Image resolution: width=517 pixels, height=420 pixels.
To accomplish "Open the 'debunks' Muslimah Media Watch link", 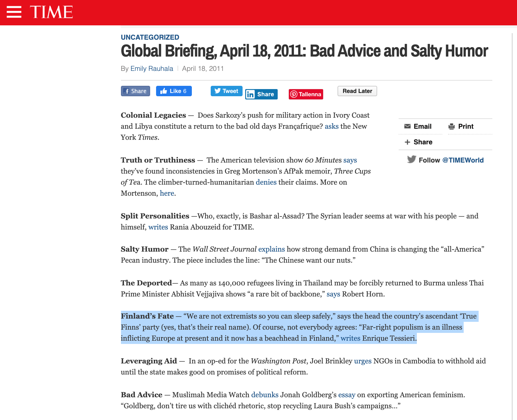I will 265,395.
